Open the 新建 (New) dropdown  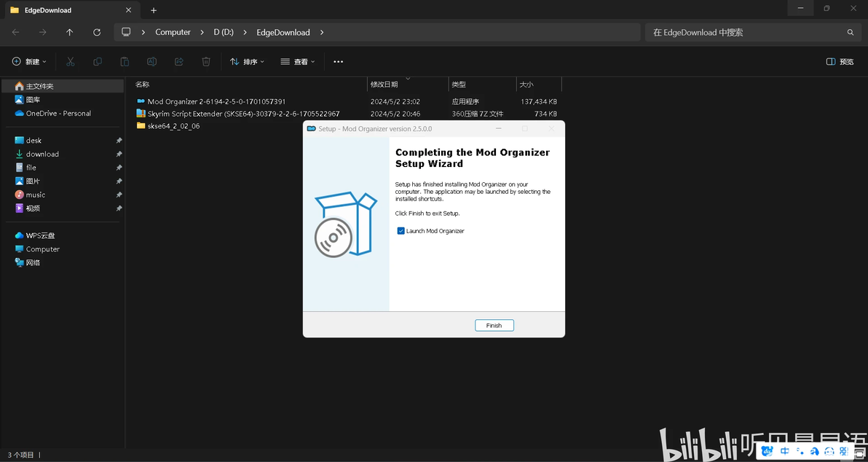tap(29, 61)
